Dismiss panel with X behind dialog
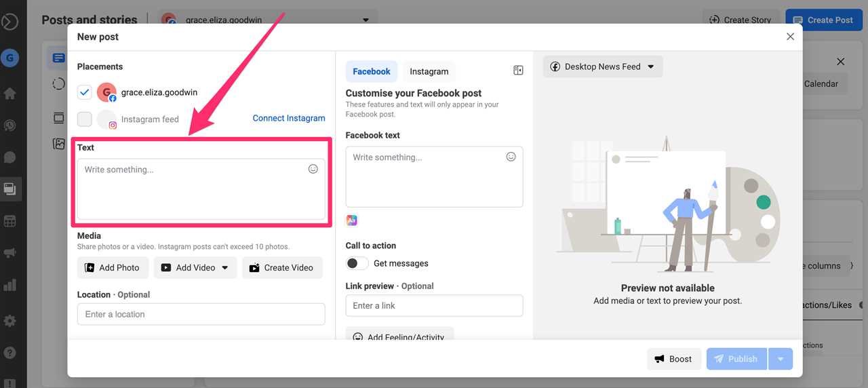 (x=841, y=62)
